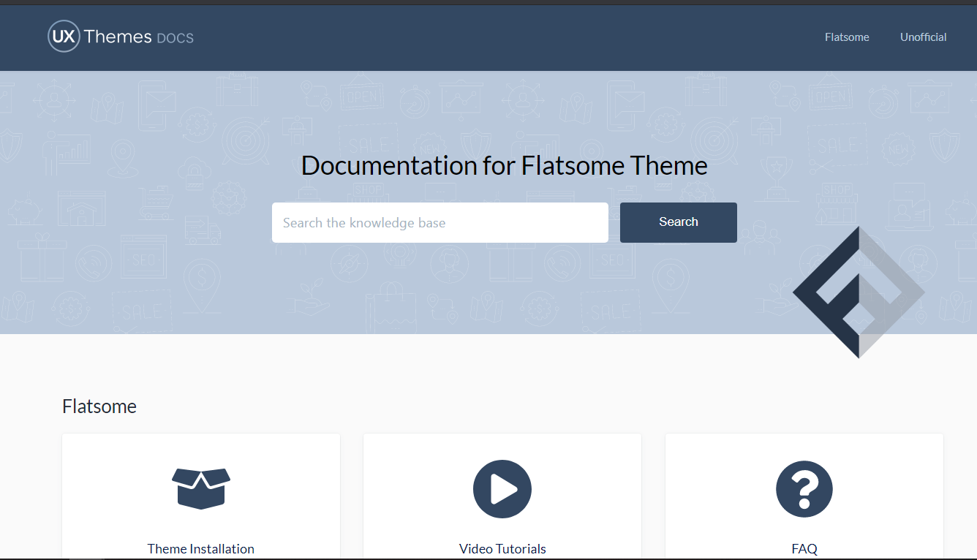Click the Search button
Screen dimensions: 977x560
pos(679,222)
